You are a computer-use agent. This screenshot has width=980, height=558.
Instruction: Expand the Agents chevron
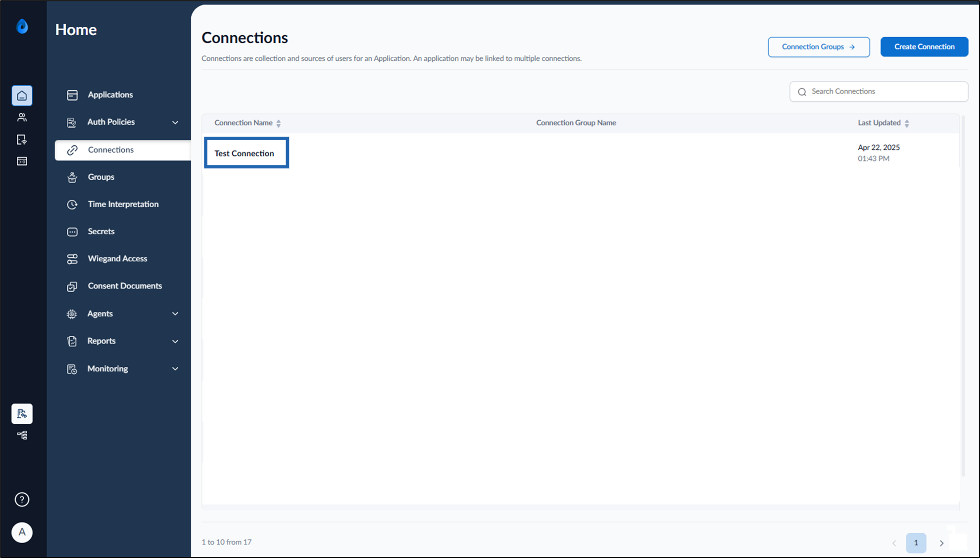pyautogui.click(x=175, y=314)
